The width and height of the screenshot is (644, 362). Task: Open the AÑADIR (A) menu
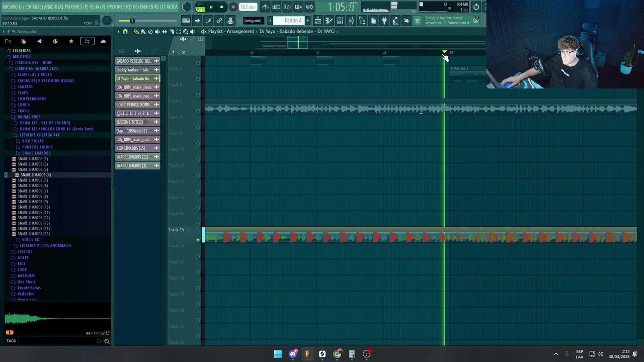(53, 7)
